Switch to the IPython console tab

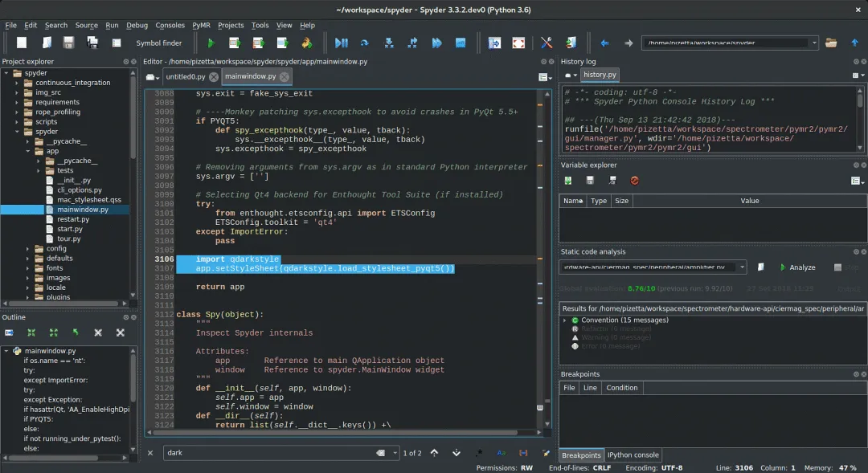click(x=633, y=455)
